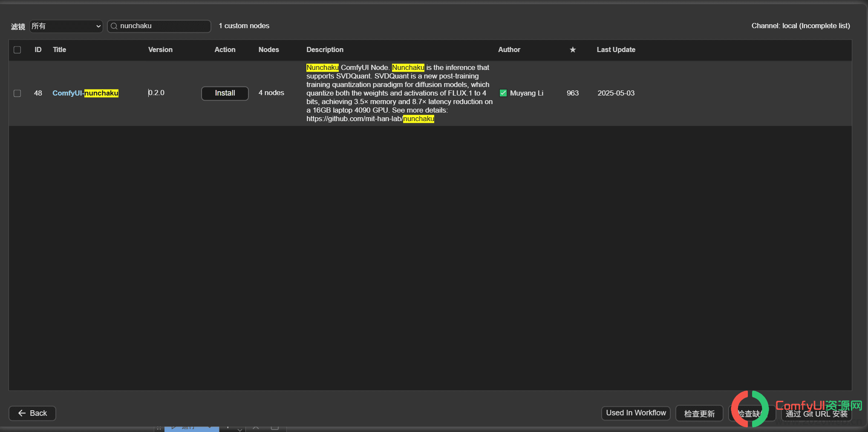Sort by the Author column header

509,49
